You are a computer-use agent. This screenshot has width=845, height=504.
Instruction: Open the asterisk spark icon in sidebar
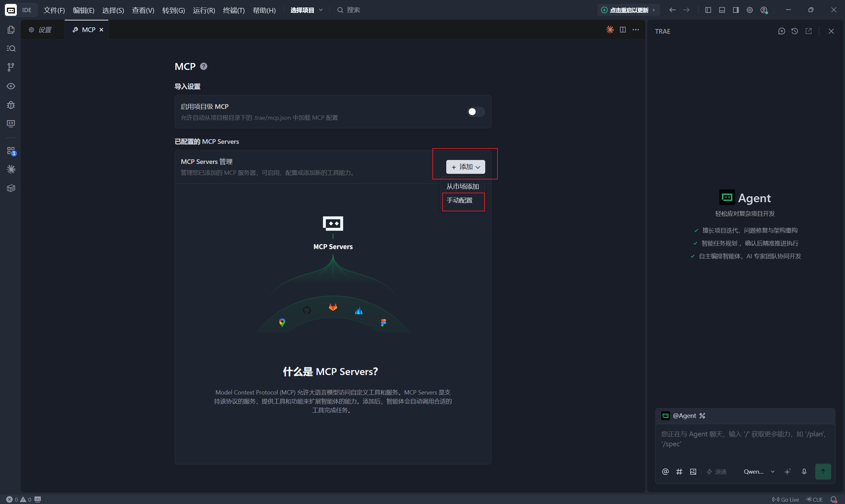[x=11, y=169]
